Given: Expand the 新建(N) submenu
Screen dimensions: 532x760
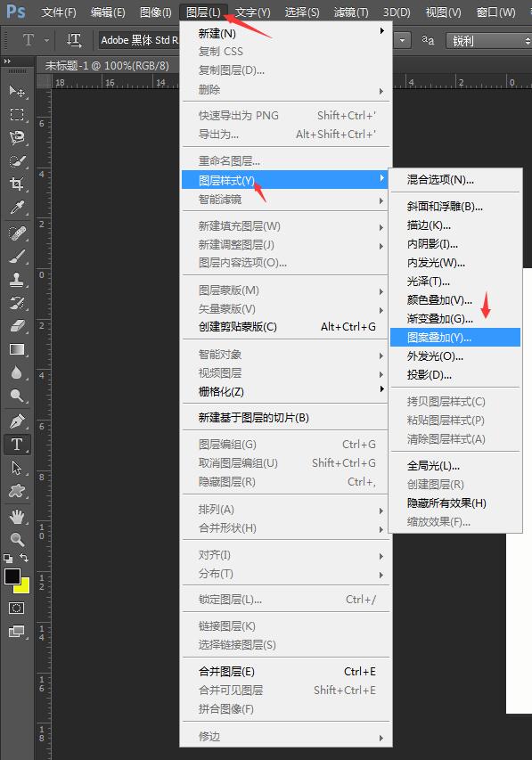Looking at the screenshot, I should (x=286, y=34).
